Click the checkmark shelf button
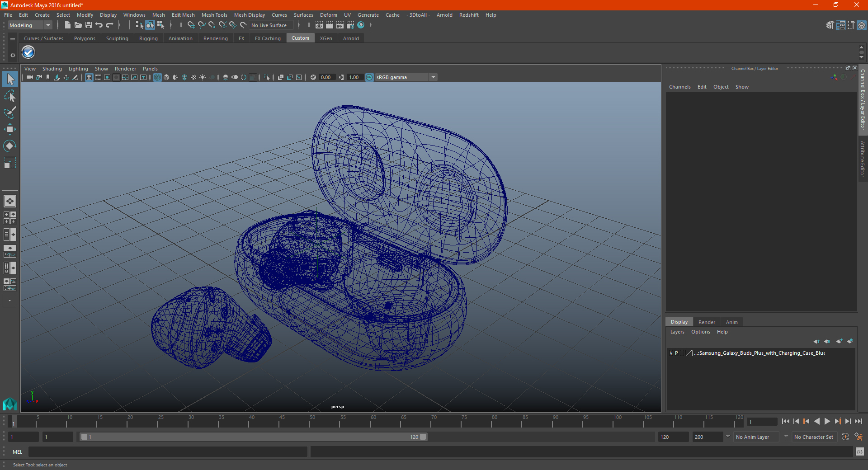The height and width of the screenshot is (470, 868). tap(28, 52)
